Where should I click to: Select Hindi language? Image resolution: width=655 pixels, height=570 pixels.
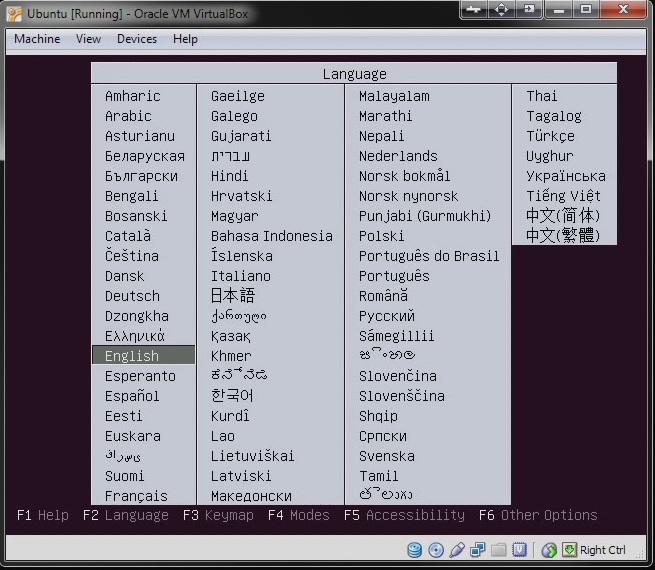[229, 176]
